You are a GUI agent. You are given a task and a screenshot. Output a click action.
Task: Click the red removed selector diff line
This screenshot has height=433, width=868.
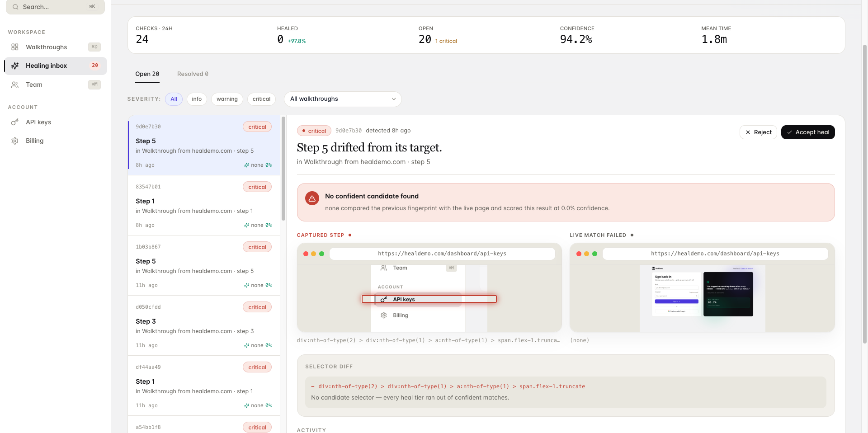448,386
